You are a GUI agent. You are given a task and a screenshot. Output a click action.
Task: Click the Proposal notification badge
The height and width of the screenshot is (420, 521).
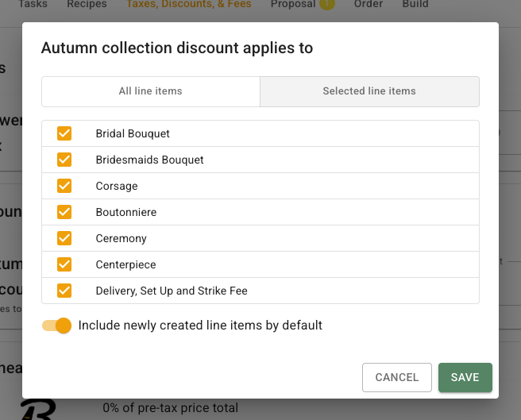[x=327, y=4]
